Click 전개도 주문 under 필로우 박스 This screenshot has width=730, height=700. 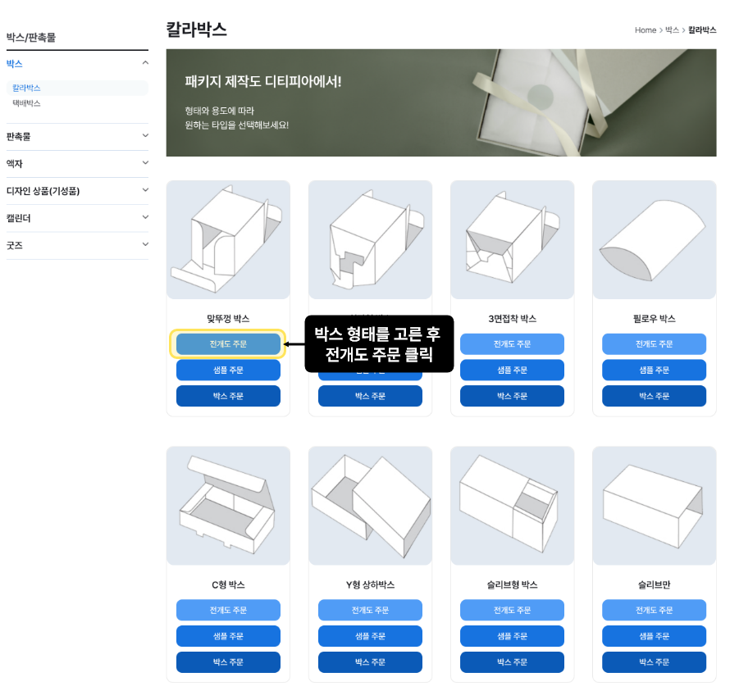(x=654, y=344)
